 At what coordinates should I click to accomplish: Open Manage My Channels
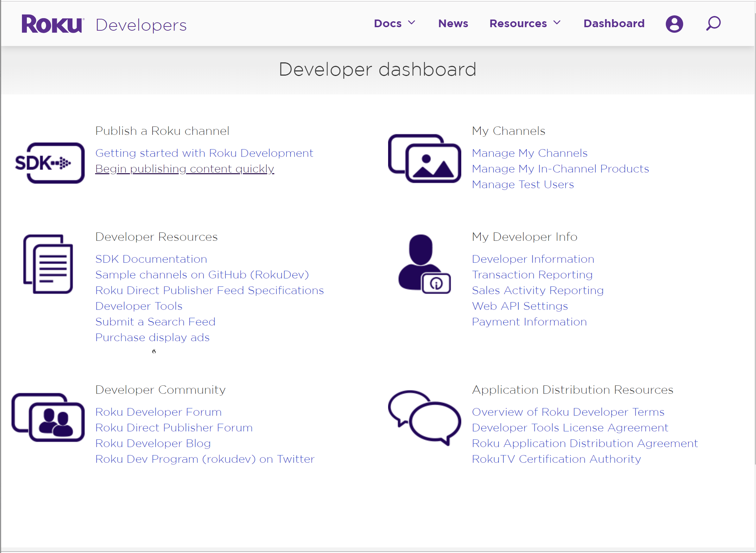click(x=530, y=153)
